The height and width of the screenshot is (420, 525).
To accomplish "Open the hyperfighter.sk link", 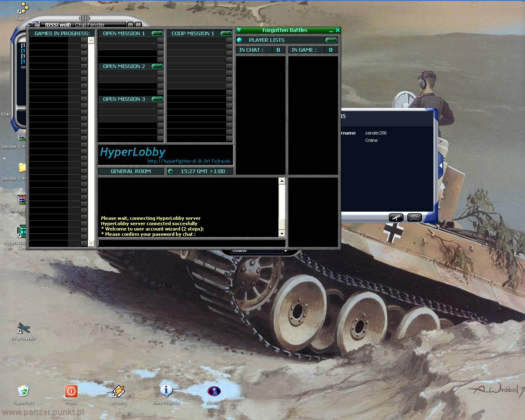I will tap(172, 161).
